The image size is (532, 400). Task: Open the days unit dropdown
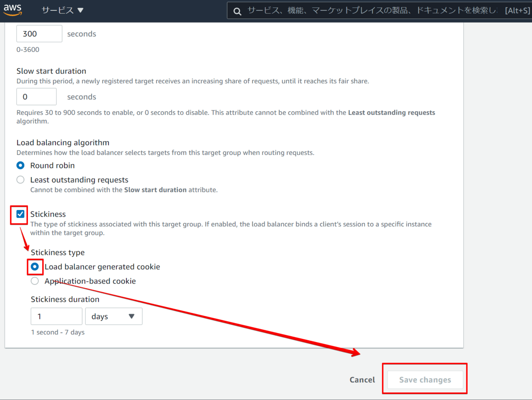click(x=113, y=316)
